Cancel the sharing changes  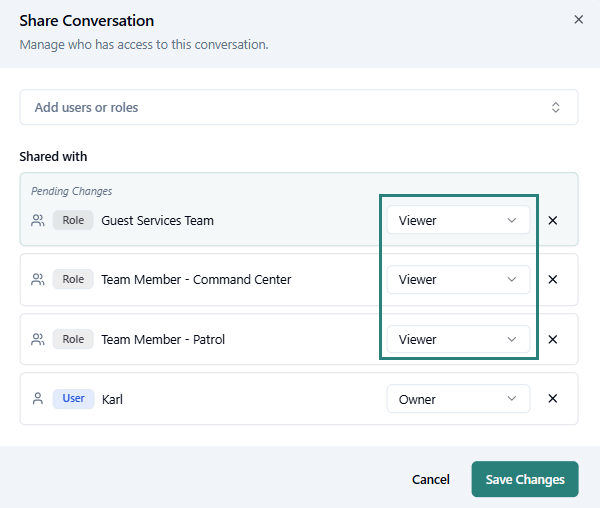431,480
